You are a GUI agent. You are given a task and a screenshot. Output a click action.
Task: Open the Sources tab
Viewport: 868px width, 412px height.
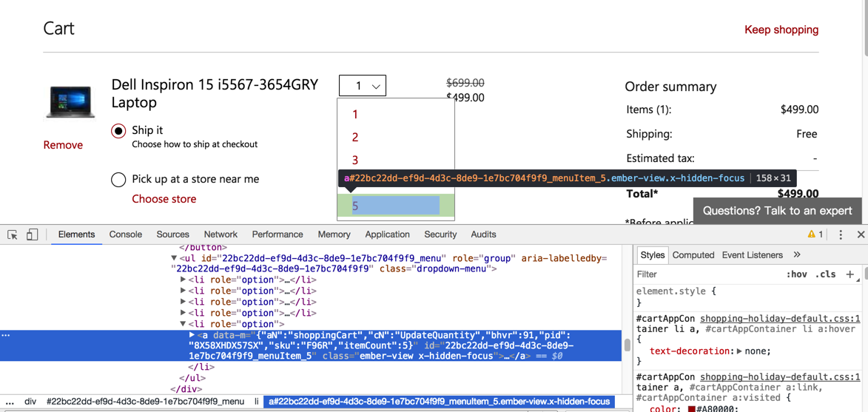[x=172, y=234]
